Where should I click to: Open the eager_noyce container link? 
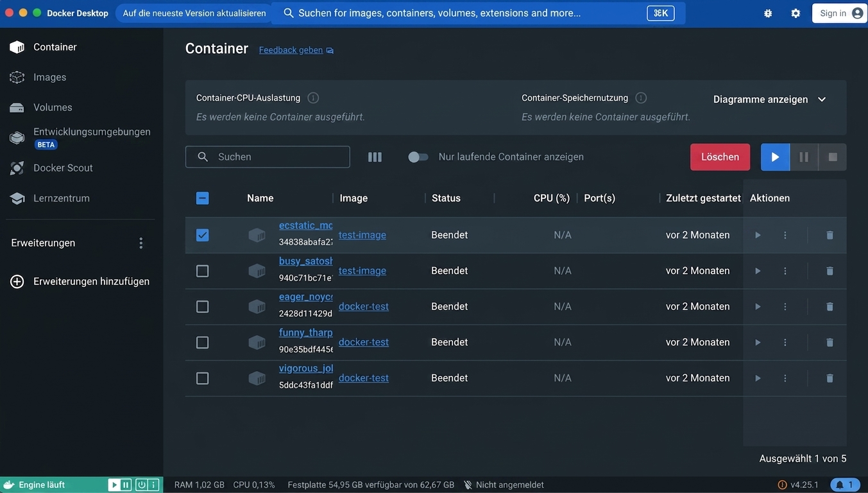tap(306, 297)
